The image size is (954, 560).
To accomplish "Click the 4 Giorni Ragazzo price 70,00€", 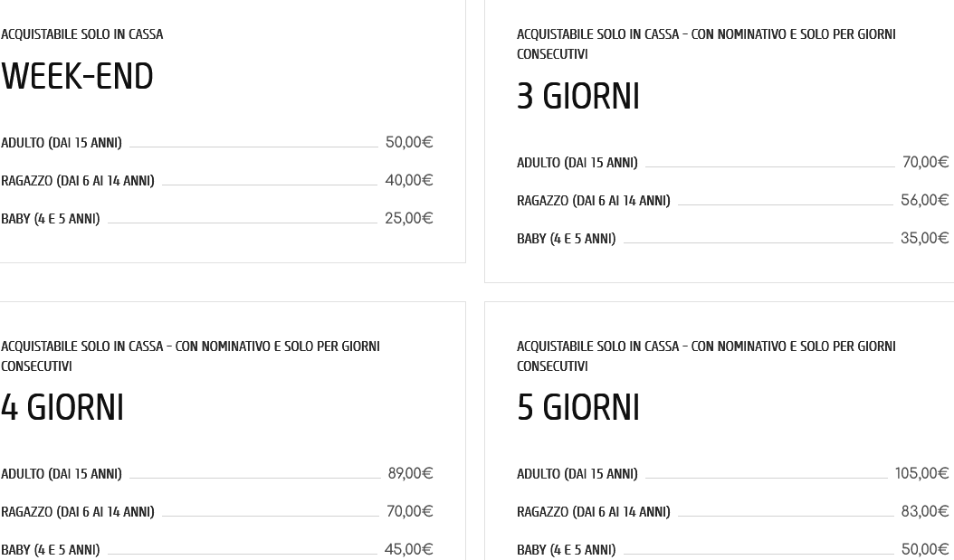I will (x=410, y=511).
